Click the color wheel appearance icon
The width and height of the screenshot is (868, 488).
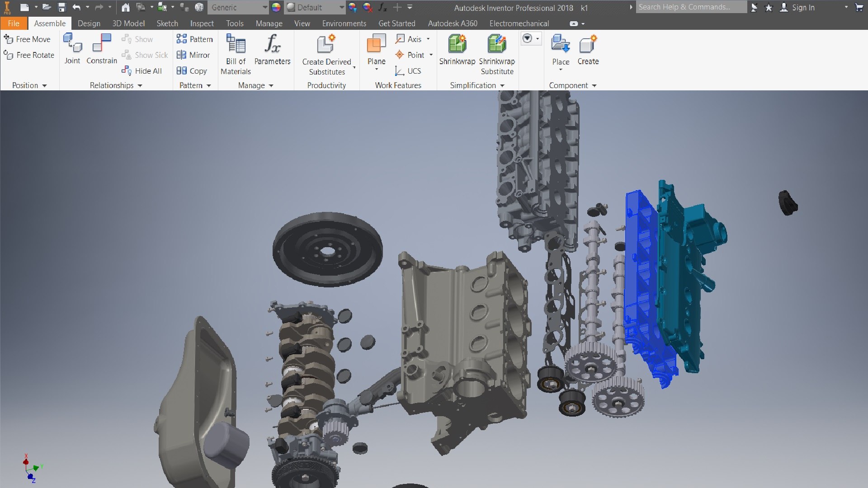point(276,7)
